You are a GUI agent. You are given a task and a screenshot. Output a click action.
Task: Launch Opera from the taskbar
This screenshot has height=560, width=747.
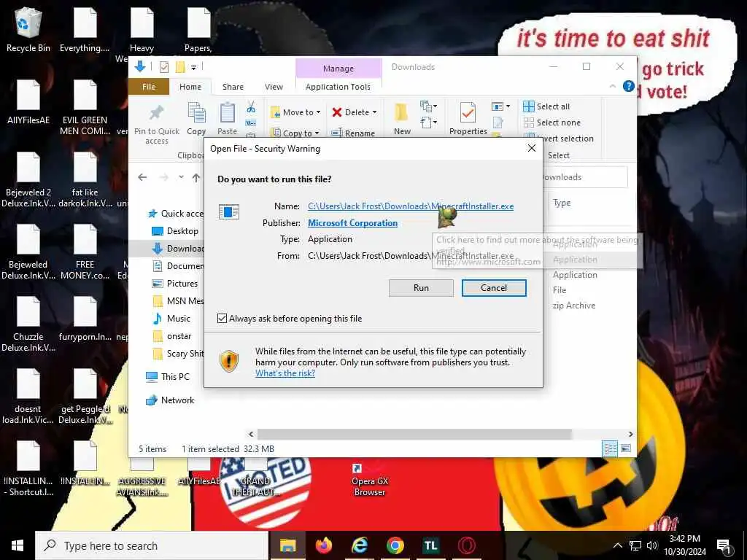[466, 545]
